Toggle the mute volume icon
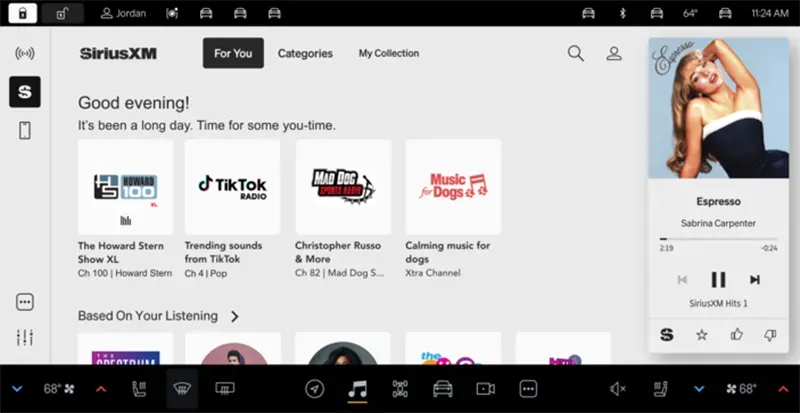 pos(618,389)
